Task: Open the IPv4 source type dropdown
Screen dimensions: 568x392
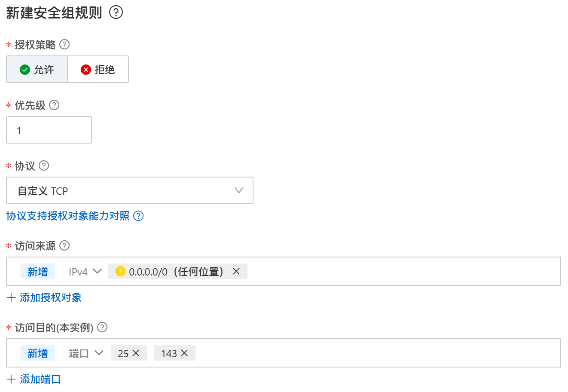Action: coord(85,272)
